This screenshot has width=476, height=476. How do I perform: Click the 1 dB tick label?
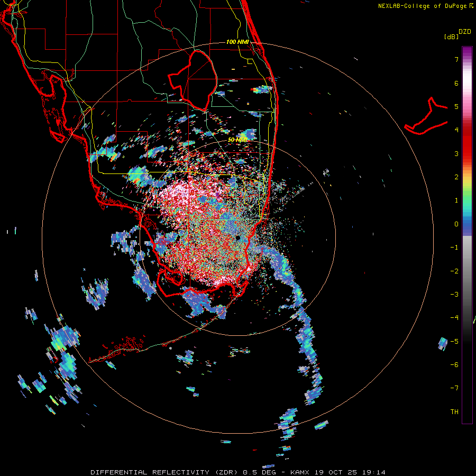456,200
